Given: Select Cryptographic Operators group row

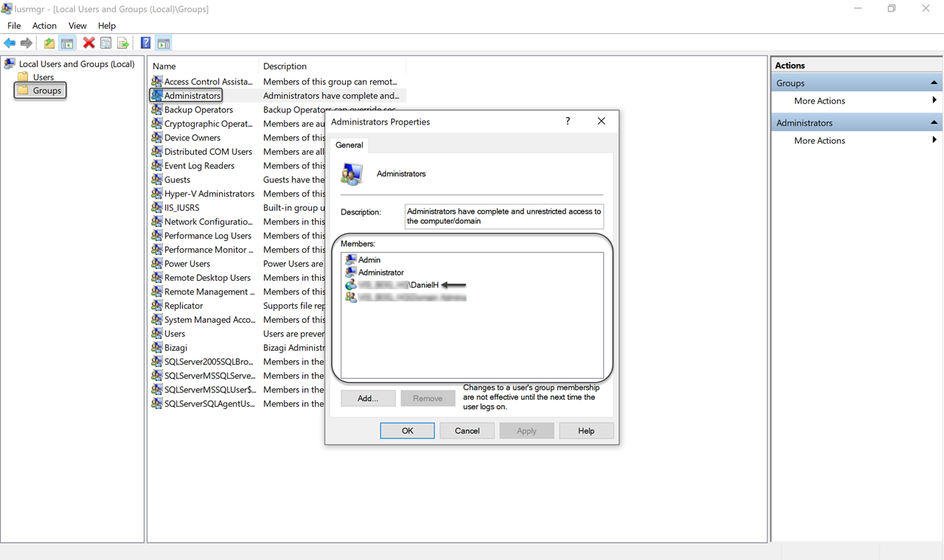Looking at the screenshot, I should pos(278,124).
